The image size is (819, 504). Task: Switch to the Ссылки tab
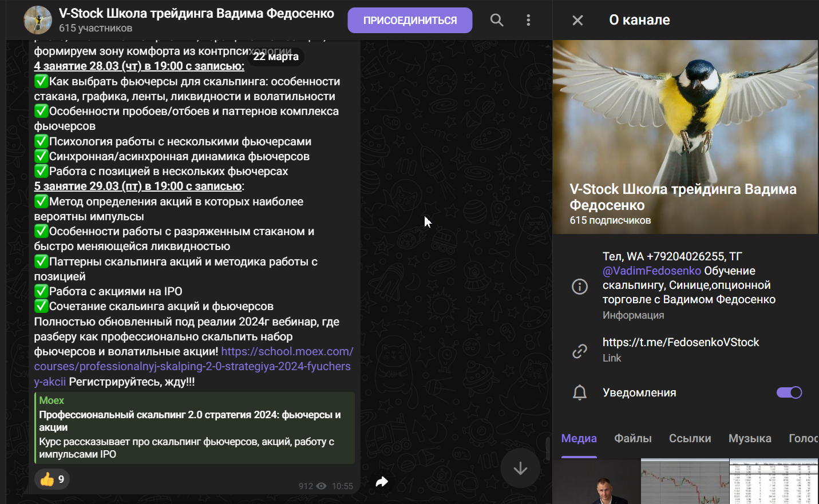click(690, 439)
